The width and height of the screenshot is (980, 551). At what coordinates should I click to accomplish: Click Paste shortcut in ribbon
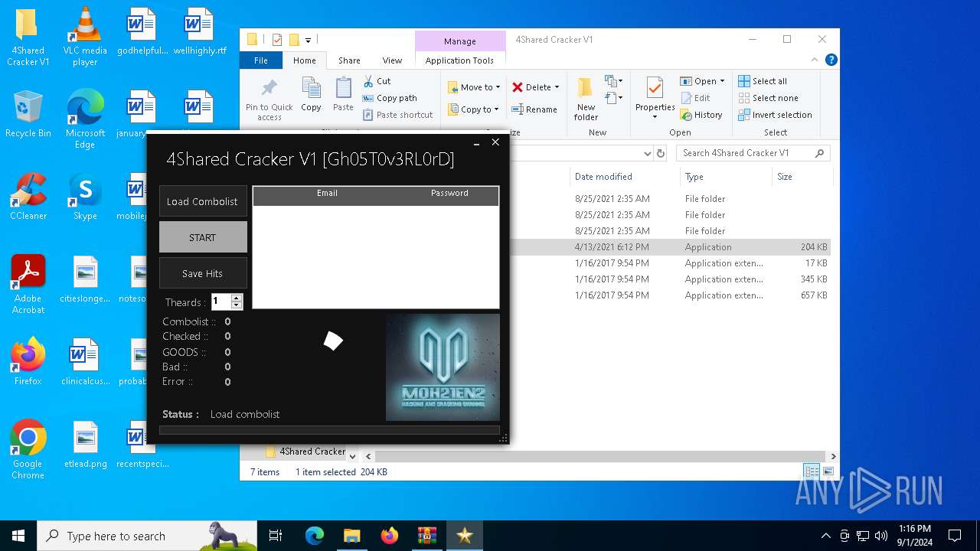pos(398,115)
